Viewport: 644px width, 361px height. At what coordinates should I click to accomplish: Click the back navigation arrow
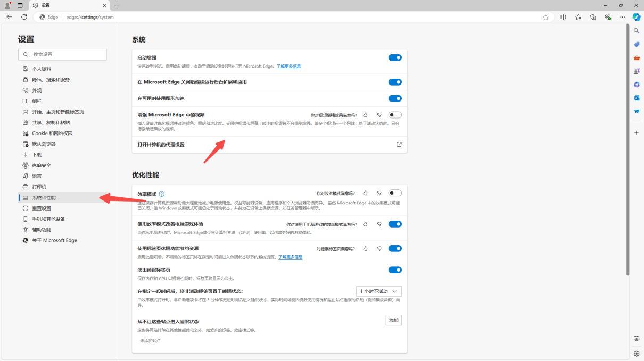(x=9, y=17)
